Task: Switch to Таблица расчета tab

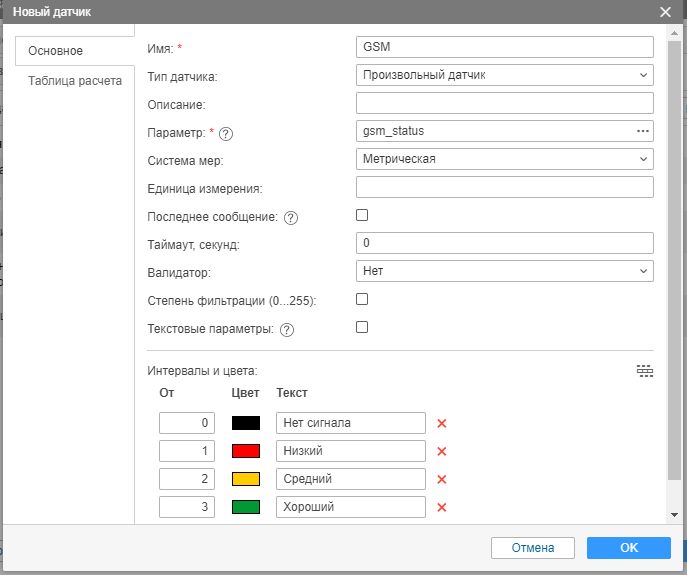Action: pyautogui.click(x=75, y=81)
